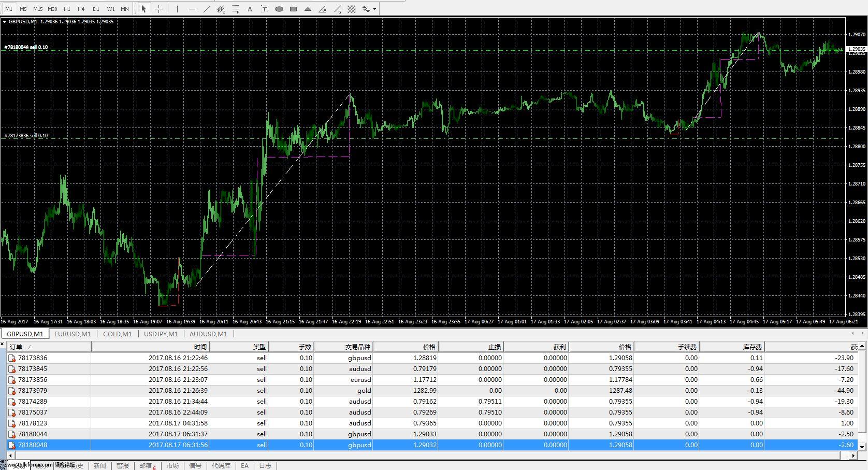
Task: Click orders horizontal scroll-right arrow
Action: click(x=853, y=455)
